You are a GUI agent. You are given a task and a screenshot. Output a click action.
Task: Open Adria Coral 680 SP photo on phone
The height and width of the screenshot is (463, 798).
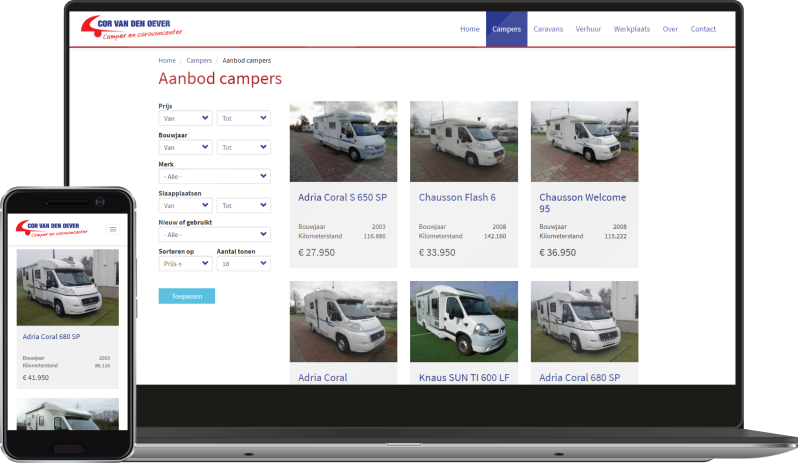pyautogui.click(x=68, y=287)
